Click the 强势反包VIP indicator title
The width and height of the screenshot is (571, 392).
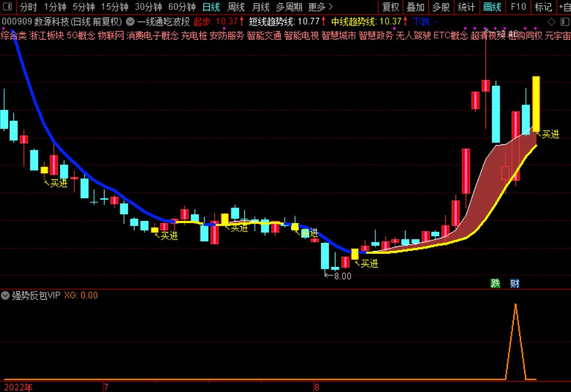click(x=36, y=295)
